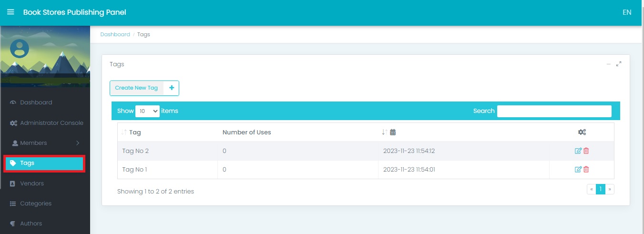
Task: Edit Tag No 1 using pencil icon
Action: point(578,169)
